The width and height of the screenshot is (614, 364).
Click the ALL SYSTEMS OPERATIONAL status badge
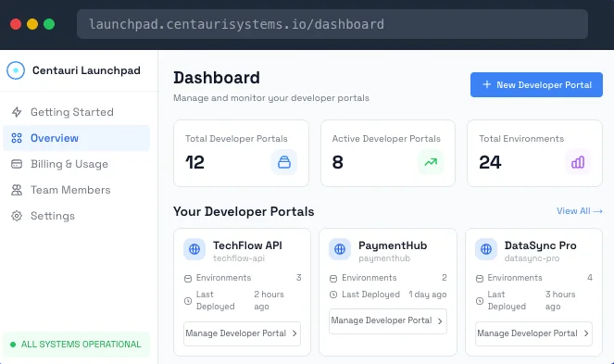(76, 345)
